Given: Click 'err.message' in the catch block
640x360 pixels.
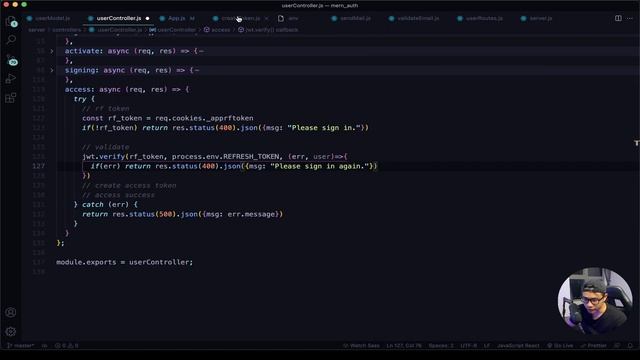Looking at the screenshot, I should 251,214.
